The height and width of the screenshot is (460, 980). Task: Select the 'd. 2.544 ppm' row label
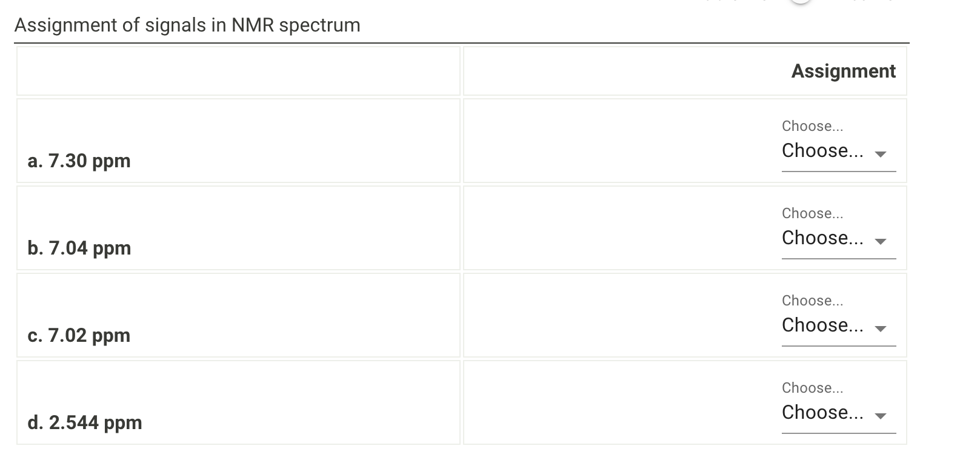pos(85,422)
